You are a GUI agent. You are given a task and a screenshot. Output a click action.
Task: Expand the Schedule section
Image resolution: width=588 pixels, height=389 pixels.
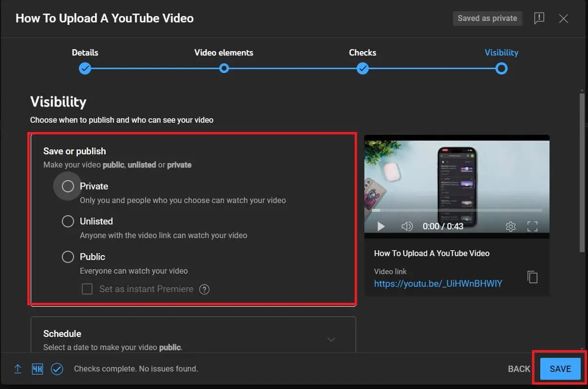331,339
